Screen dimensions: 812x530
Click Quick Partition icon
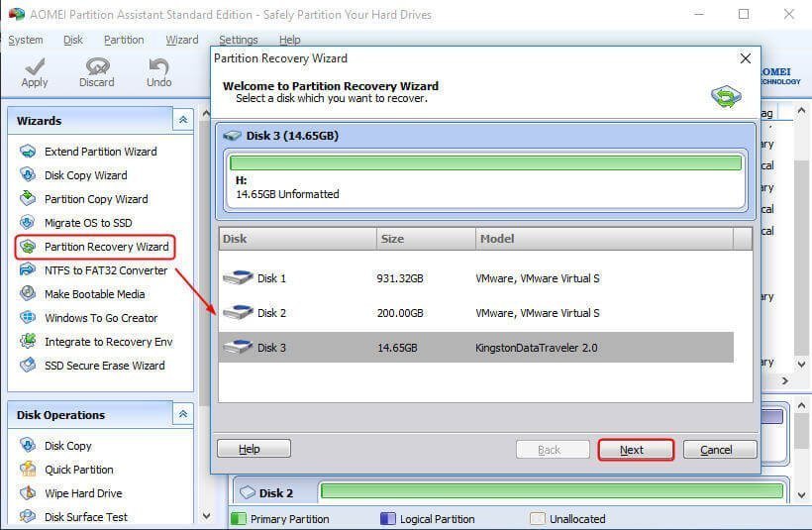pyautogui.click(x=28, y=470)
